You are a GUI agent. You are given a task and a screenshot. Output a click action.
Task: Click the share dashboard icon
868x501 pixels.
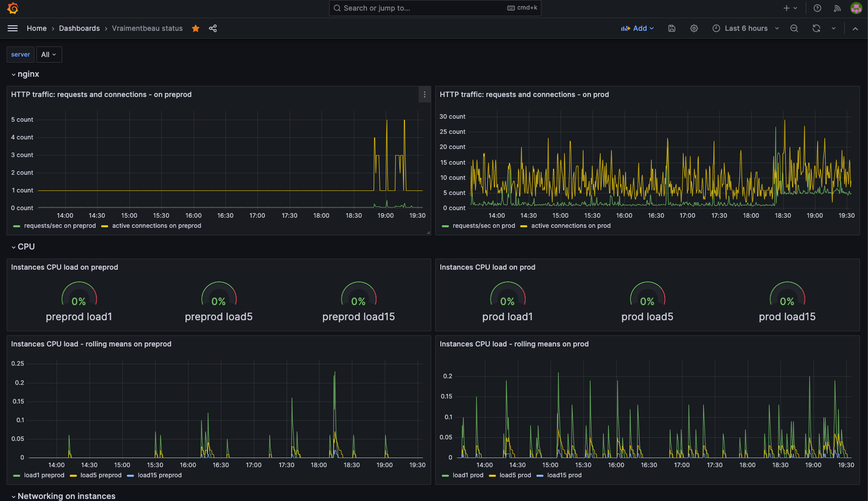tap(213, 28)
